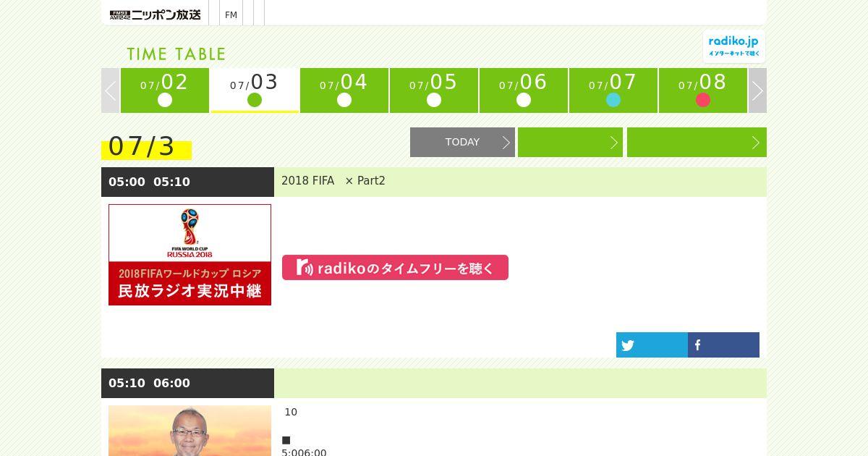Select the 07/06 date tab

point(524,90)
